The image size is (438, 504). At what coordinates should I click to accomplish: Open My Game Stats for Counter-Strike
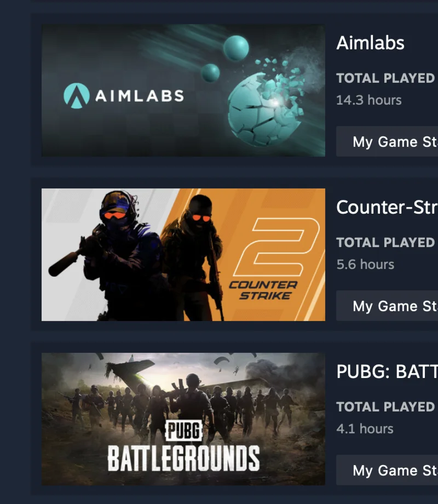(x=387, y=306)
